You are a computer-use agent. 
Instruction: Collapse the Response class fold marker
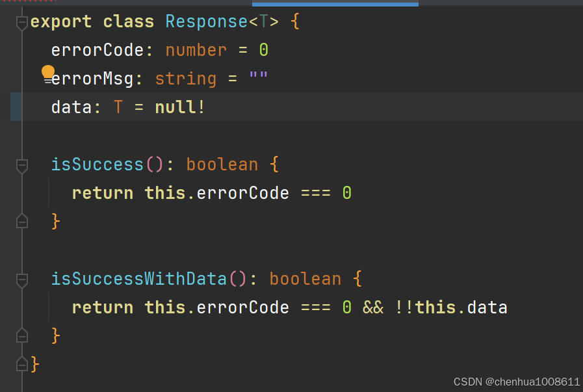click(22, 23)
